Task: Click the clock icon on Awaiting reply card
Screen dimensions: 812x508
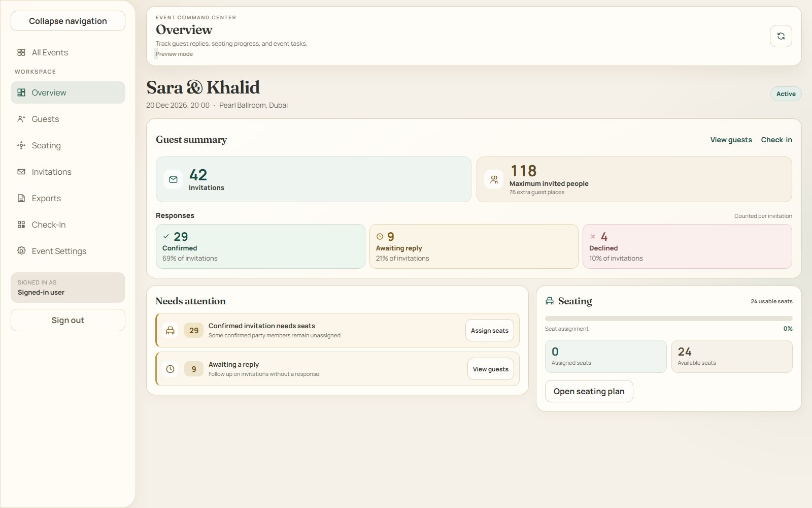Action: [x=380, y=236]
